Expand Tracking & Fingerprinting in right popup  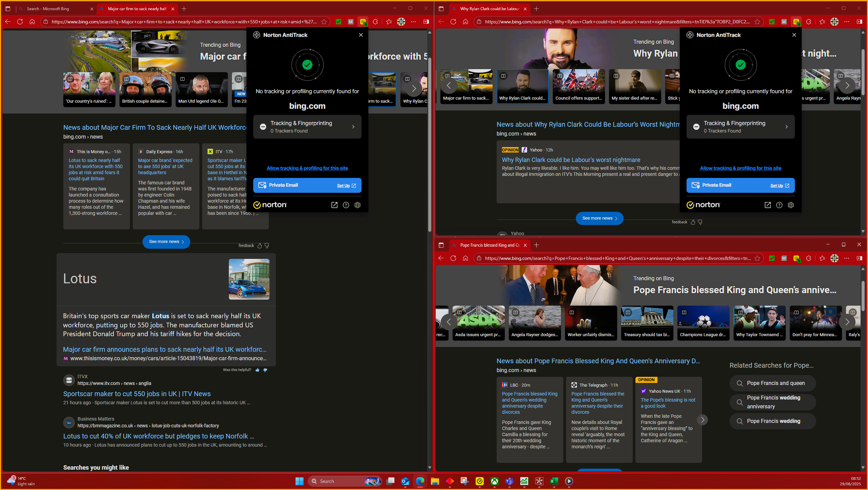pos(740,127)
